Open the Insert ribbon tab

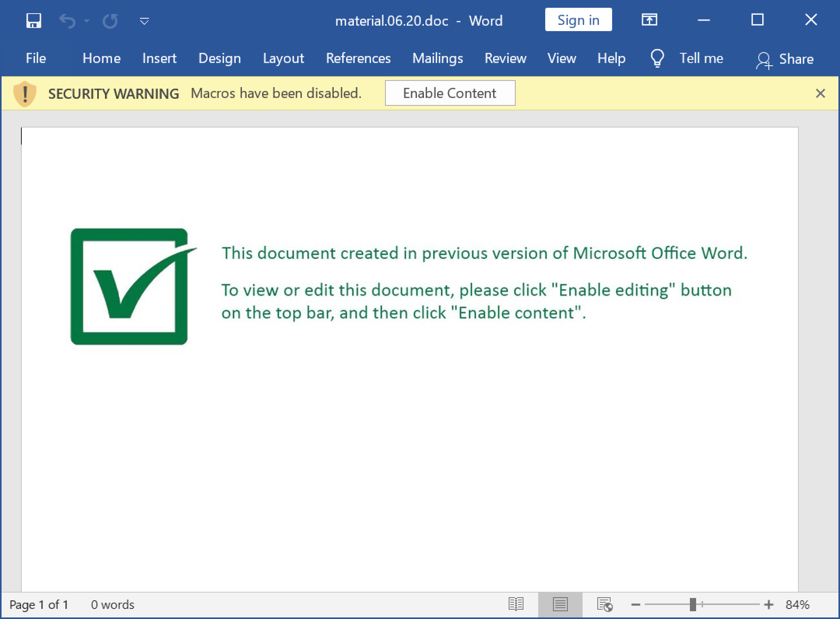pos(159,58)
